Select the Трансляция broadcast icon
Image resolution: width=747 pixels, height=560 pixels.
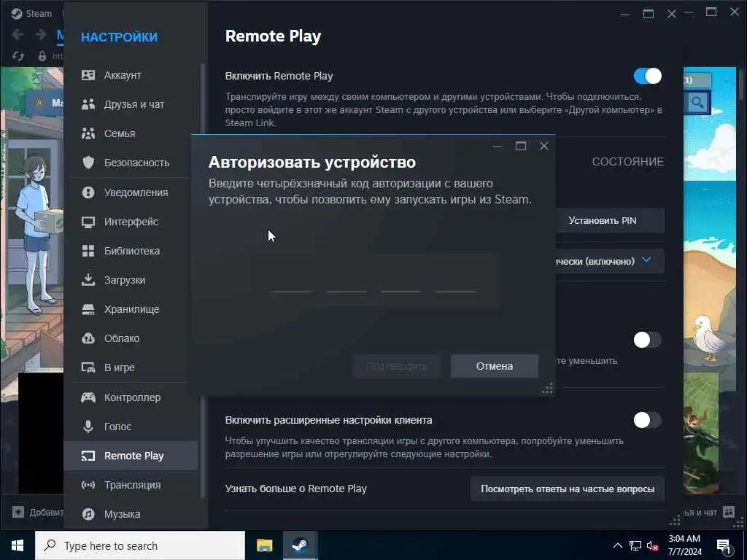tap(88, 485)
